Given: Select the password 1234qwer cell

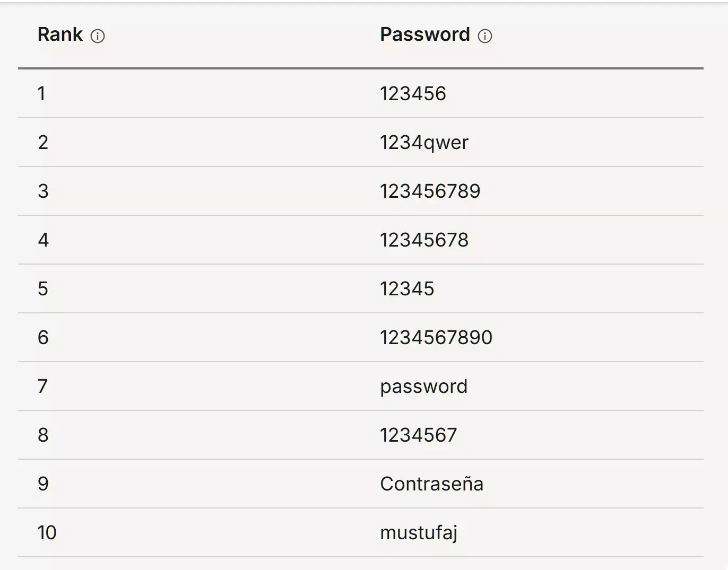Looking at the screenshot, I should coord(424,143).
